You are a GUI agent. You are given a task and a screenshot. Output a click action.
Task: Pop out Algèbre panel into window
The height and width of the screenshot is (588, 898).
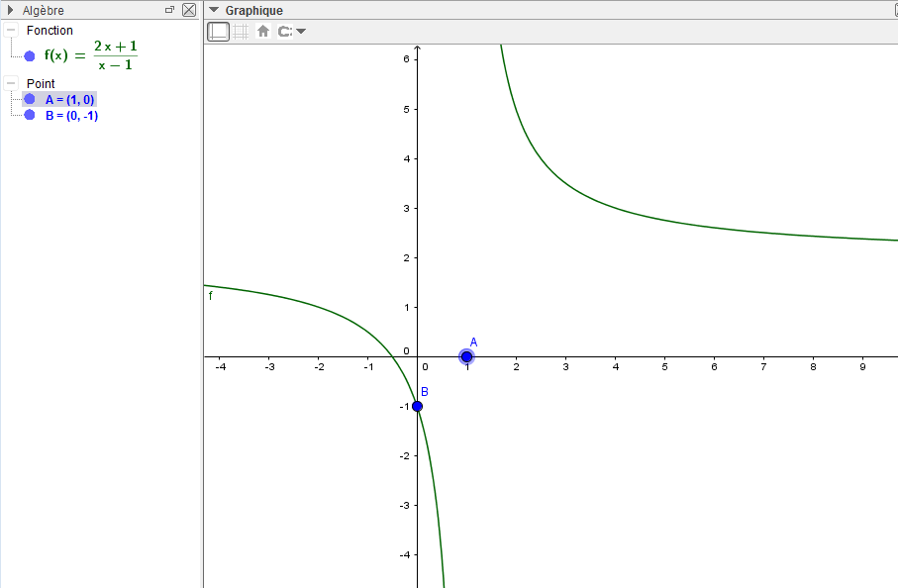point(169,10)
